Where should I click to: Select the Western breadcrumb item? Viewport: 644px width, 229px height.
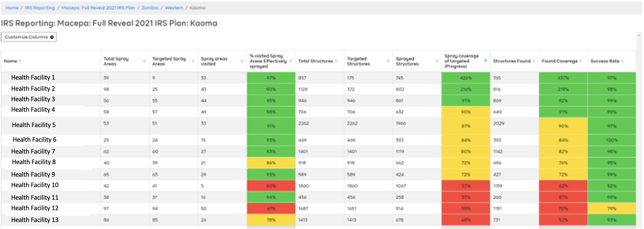click(x=174, y=8)
